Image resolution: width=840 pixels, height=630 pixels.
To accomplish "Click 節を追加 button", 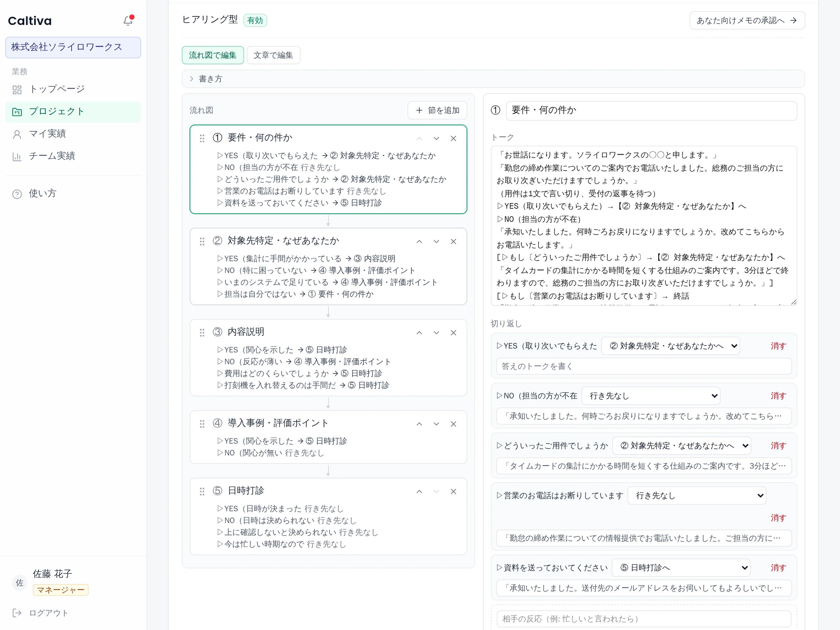I will [x=437, y=110].
